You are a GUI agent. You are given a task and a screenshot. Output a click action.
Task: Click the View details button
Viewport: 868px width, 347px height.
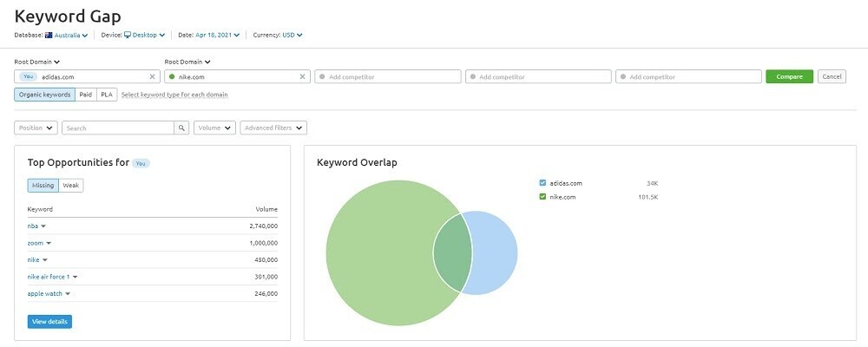[x=49, y=322]
